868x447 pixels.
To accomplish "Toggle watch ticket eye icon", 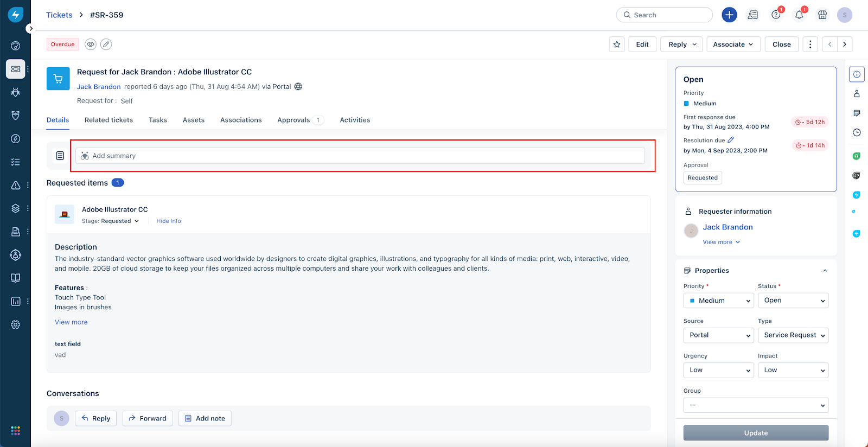I will 91,44.
